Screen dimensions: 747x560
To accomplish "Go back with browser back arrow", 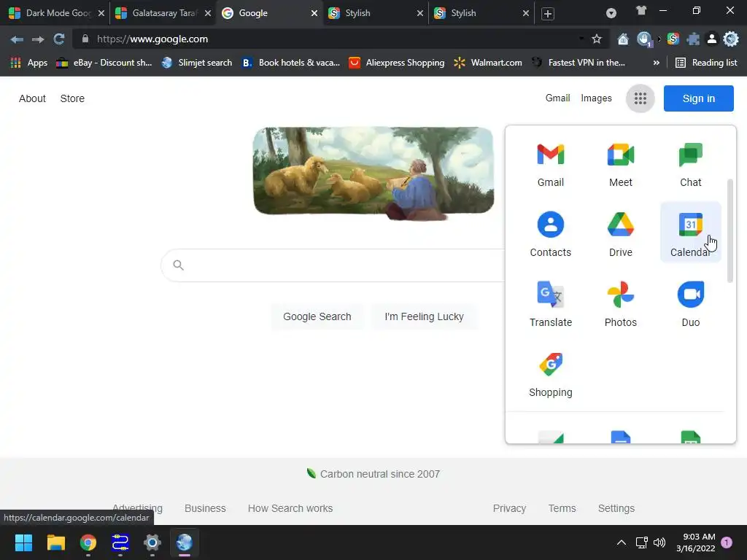I will click(x=17, y=39).
